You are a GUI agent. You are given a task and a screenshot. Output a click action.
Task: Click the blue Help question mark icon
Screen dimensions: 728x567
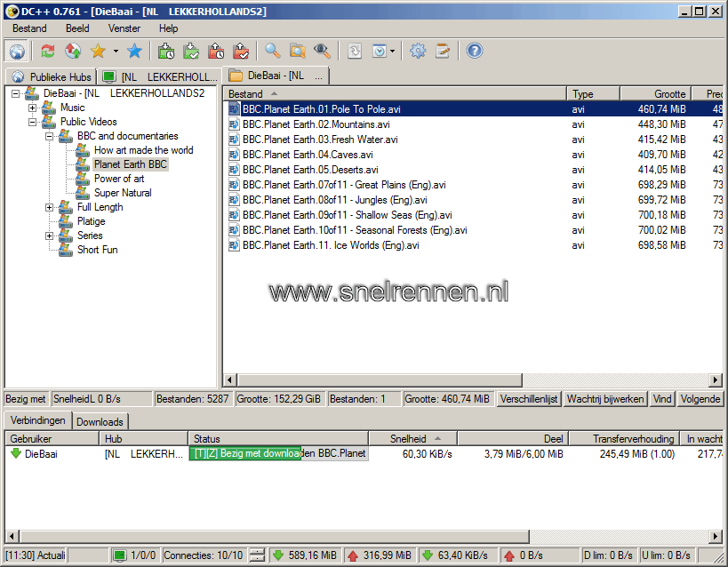[475, 51]
